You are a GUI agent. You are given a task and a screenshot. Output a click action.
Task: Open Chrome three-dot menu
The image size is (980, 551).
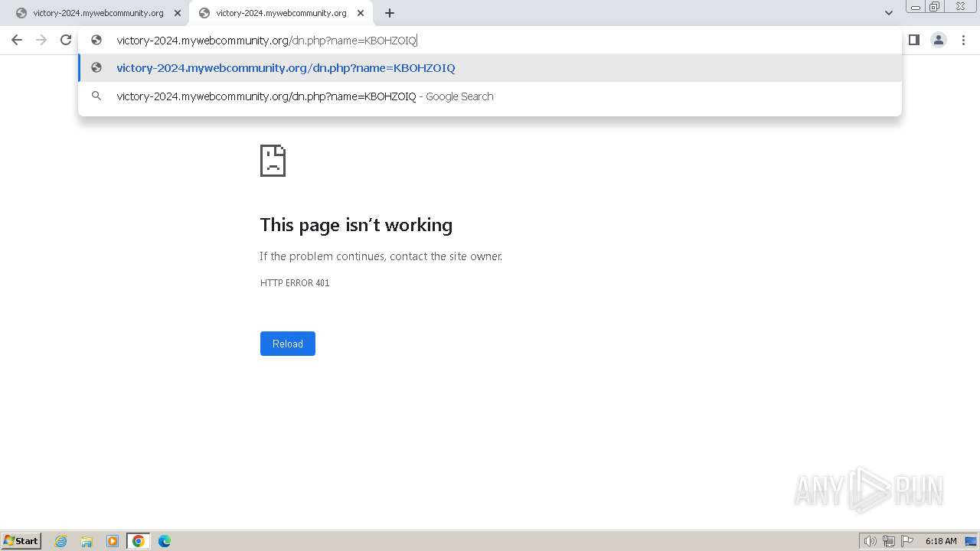[964, 40]
